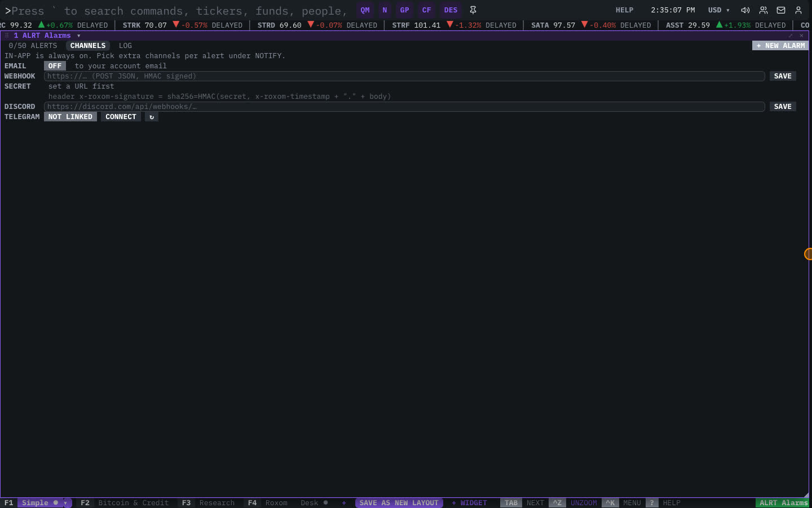Click the + WIDGET button
The height and width of the screenshot is (508, 812).
click(469, 503)
